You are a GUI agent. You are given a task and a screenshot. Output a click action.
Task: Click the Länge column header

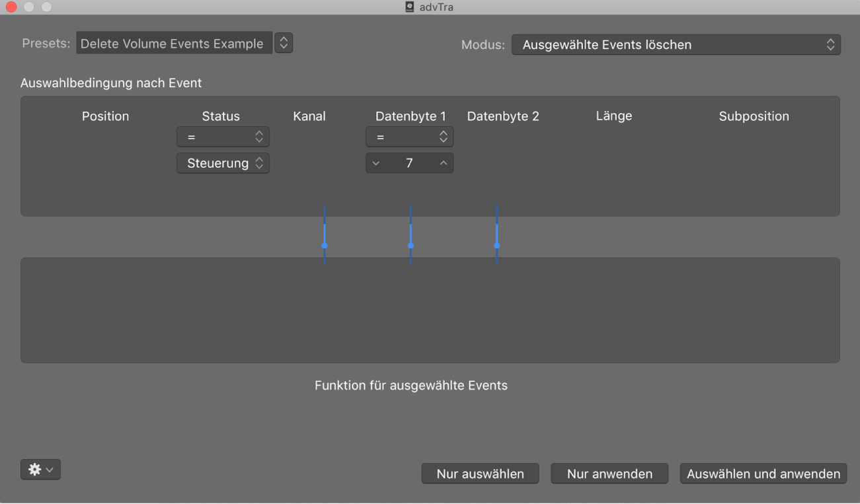pos(614,116)
